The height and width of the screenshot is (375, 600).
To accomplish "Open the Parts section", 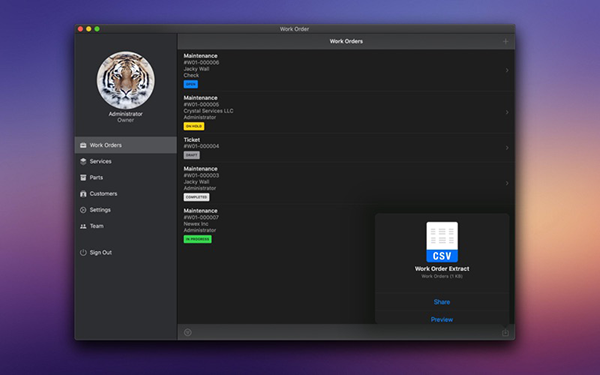I will click(x=96, y=178).
